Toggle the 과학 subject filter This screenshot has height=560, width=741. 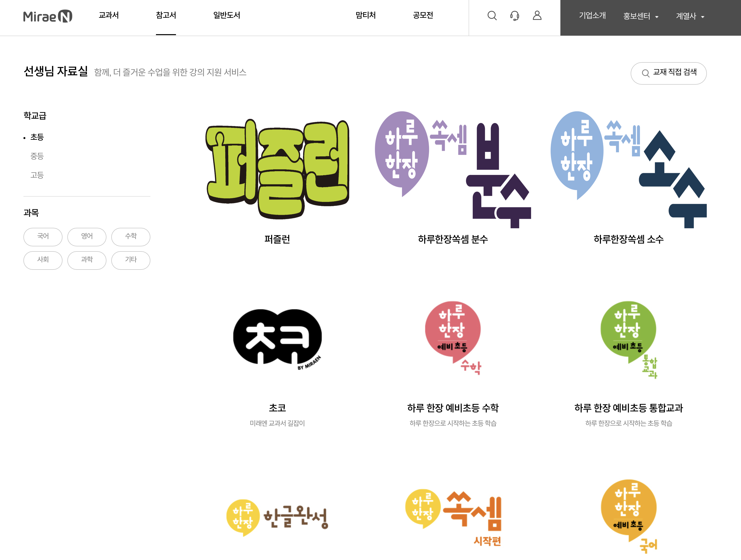[87, 260]
